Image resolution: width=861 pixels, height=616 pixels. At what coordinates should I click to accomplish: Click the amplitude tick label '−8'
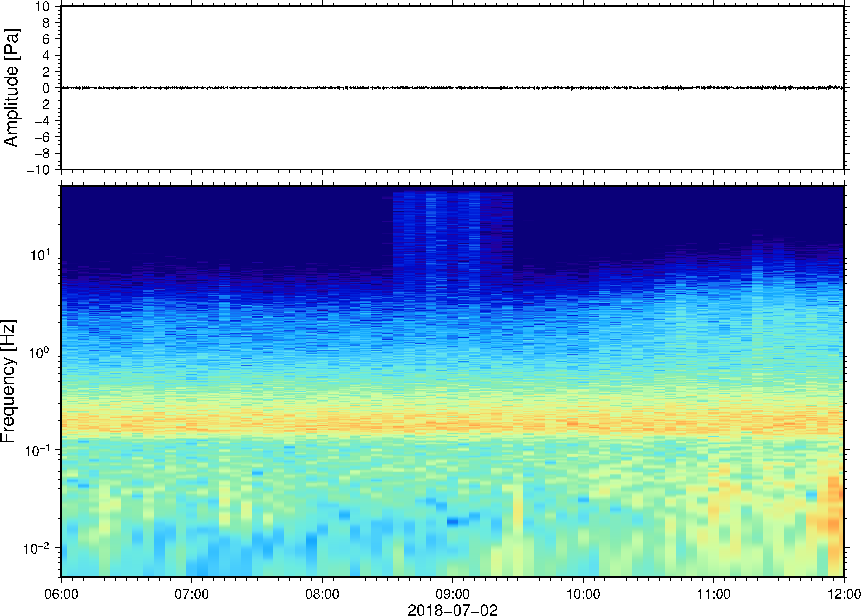click(x=42, y=153)
